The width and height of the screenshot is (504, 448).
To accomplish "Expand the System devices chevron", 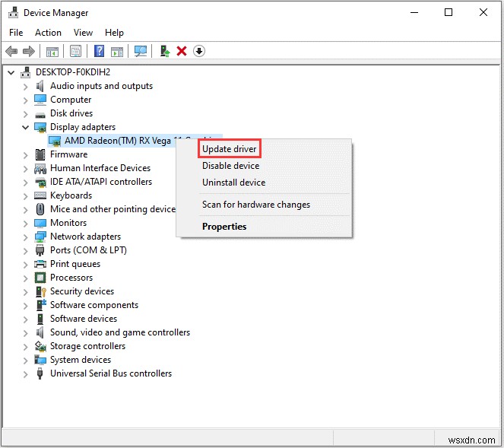I will pos(26,361).
